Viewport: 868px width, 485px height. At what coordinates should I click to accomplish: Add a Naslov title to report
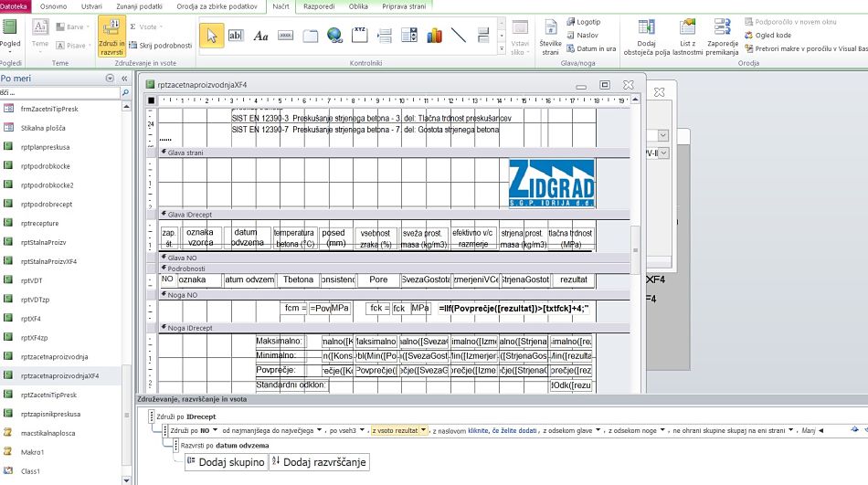[582, 35]
